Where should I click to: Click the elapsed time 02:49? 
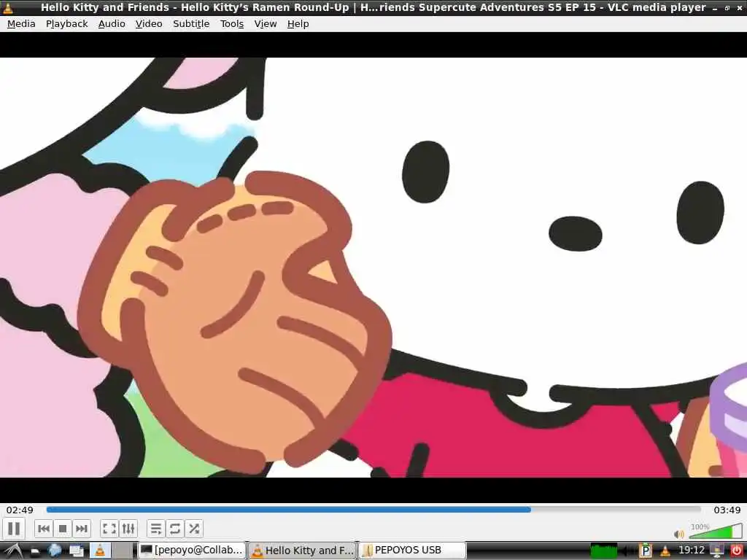20,510
